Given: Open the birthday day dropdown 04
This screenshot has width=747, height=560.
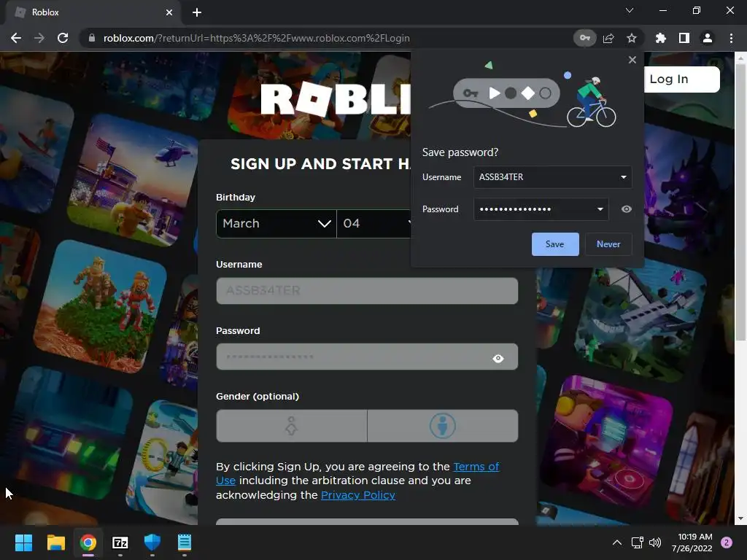Looking at the screenshot, I should point(374,223).
